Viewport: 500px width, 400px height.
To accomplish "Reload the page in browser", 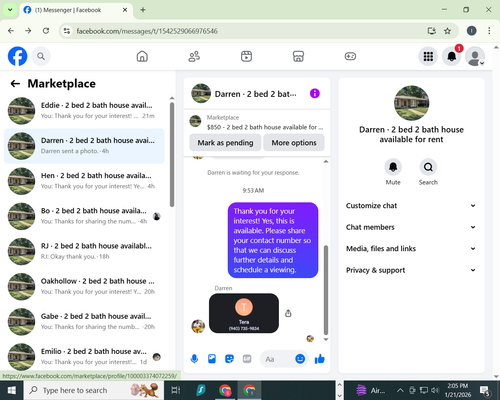I will 46,31.
